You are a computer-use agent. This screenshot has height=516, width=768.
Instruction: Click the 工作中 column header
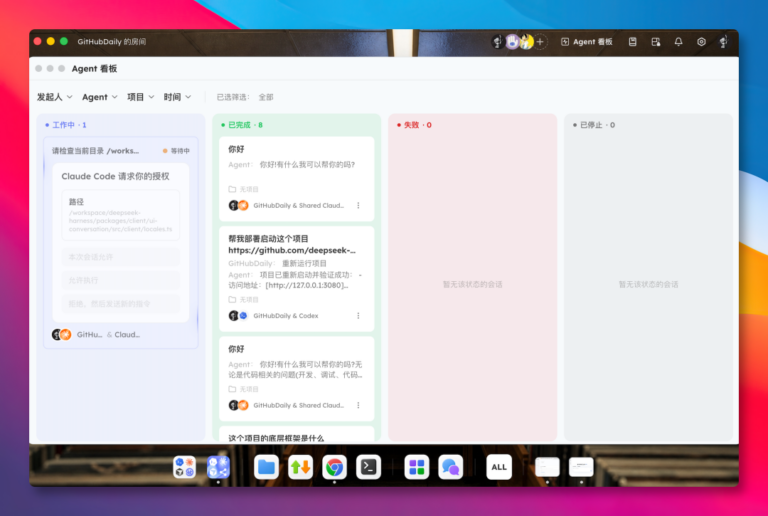66,125
